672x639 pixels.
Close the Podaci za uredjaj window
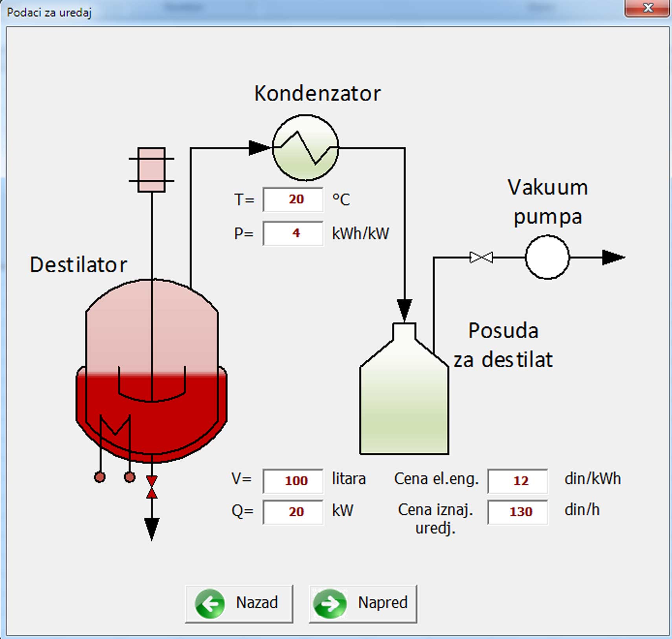pos(647,8)
